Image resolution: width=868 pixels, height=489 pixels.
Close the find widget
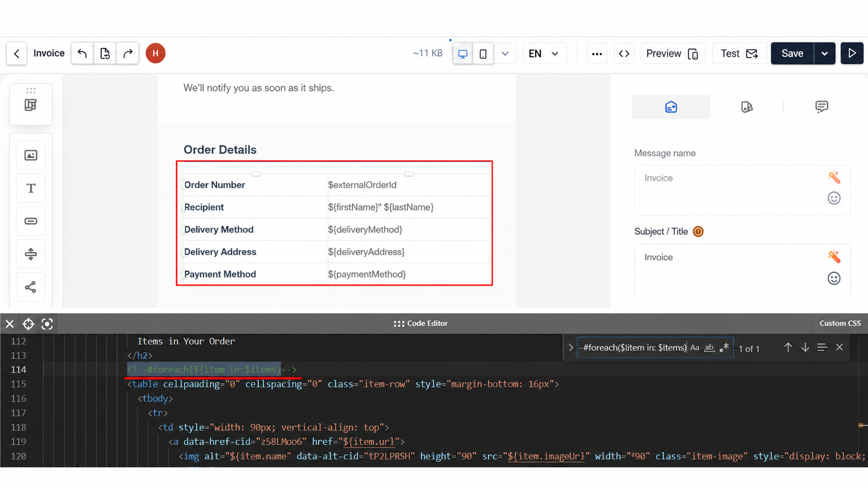839,347
